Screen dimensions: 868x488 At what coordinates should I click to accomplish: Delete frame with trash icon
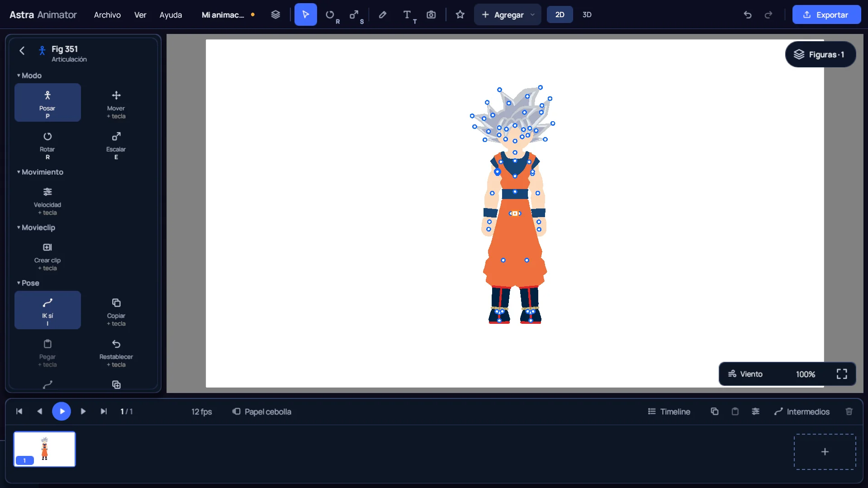click(849, 412)
